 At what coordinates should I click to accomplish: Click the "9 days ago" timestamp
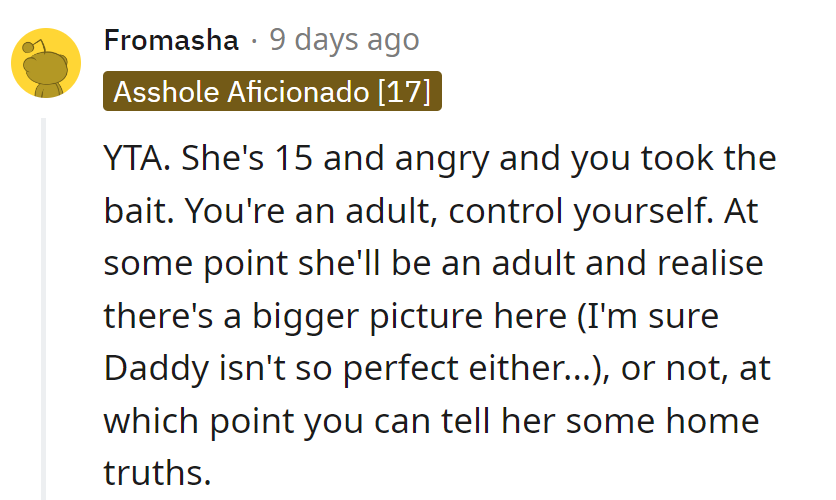343,41
